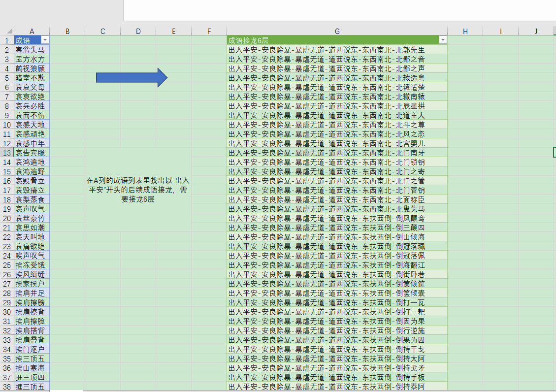Viewport: 556px width, 392px height.
Task: Click cell containing 挨冻受饿
Action: click(32, 265)
